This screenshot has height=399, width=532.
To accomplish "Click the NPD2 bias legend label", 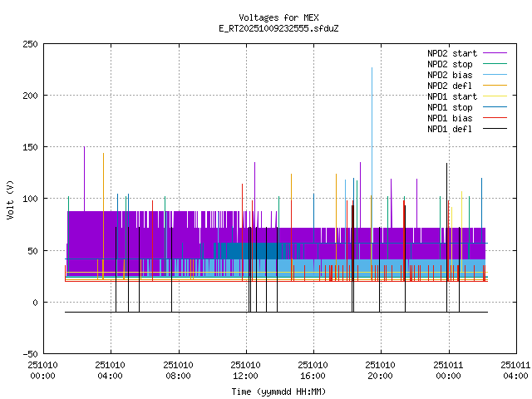I will tap(451, 75).
